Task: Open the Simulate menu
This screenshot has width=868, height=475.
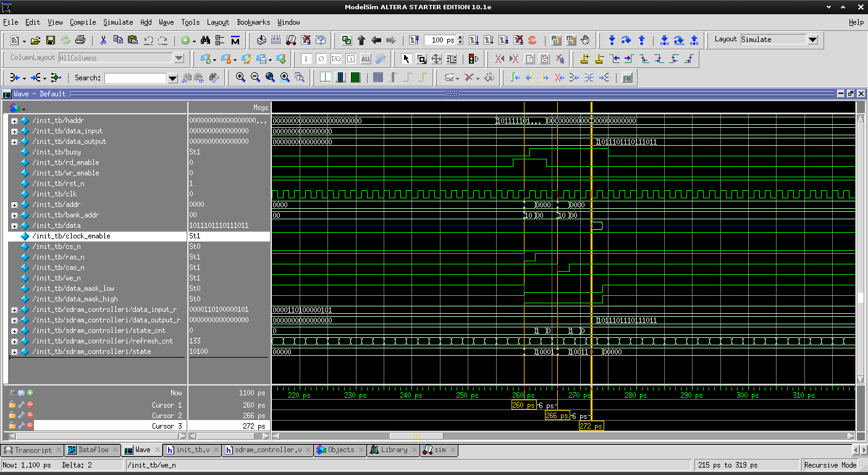Action: pos(117,22)
